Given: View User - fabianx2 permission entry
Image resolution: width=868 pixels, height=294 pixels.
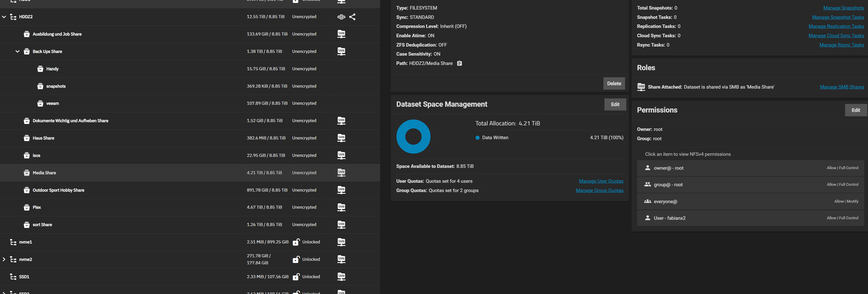Looking at the screenshot, I should pyautogui.click(x=751, y=218).
